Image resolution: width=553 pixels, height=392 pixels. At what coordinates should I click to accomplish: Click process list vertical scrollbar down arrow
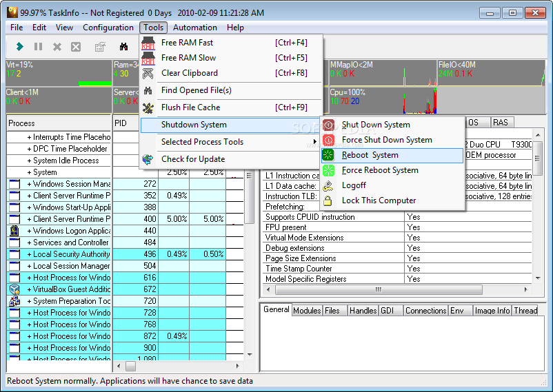[250, 355]
